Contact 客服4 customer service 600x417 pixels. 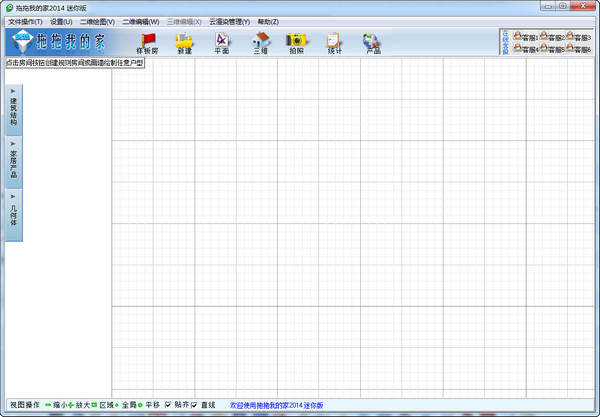point(526,48)
